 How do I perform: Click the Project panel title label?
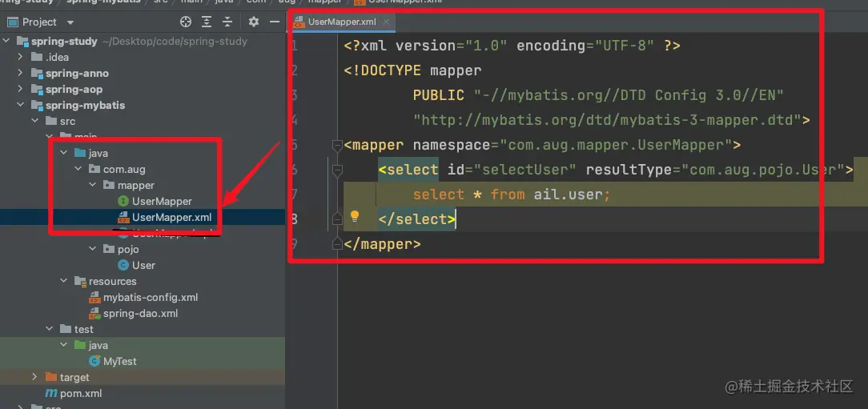(x=39, y=22)
